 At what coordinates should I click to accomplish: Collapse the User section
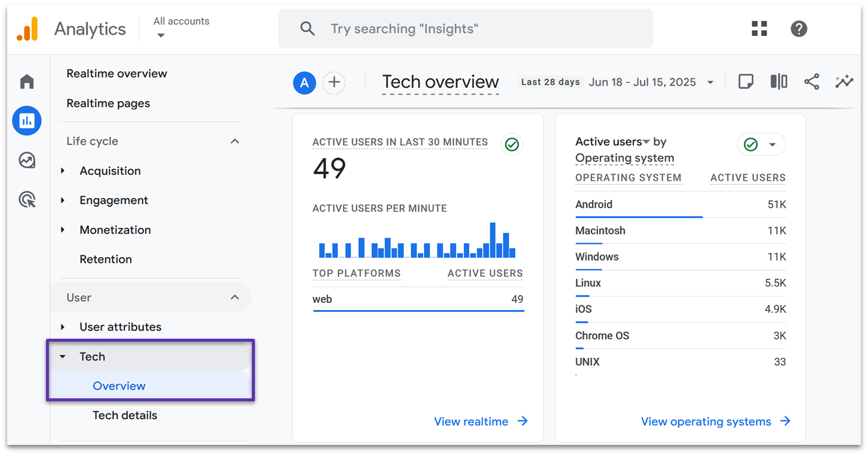(x=235, y=298)
